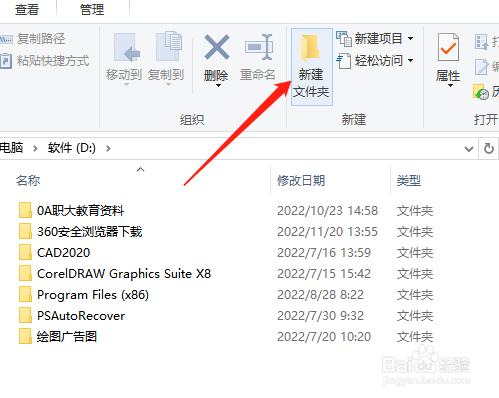Expand the 轻松访问 dropdown arrow

pyautogui.click(x=411, y=61)
